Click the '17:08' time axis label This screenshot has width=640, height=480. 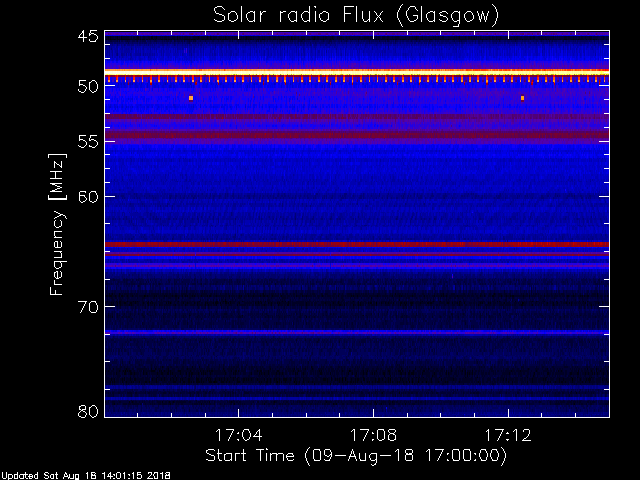[x=373, y=435]
